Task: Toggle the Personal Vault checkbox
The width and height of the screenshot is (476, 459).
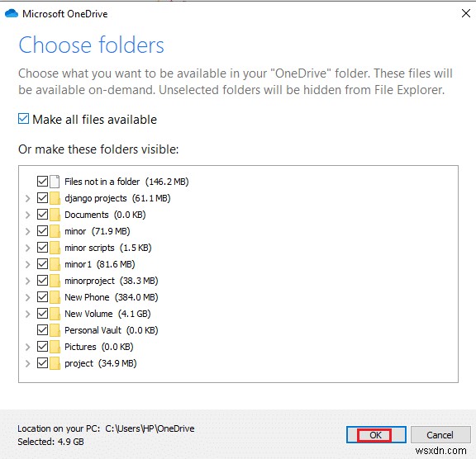Action: (x=42, y=330)
